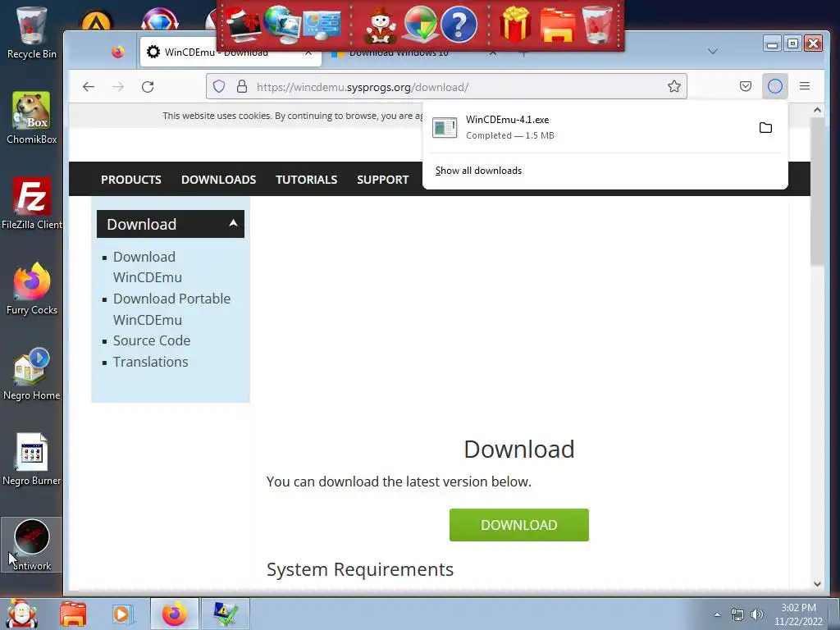Image resolution: width=840 pixels, height=630 pixels.
Task: Click the network tray icon
Action: coord(737,614)
